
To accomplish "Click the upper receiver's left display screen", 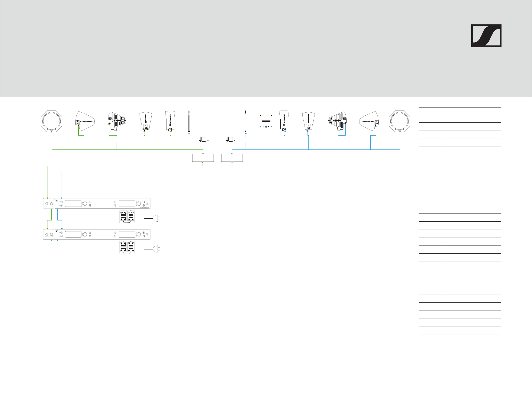I will [x=73, y=204].
